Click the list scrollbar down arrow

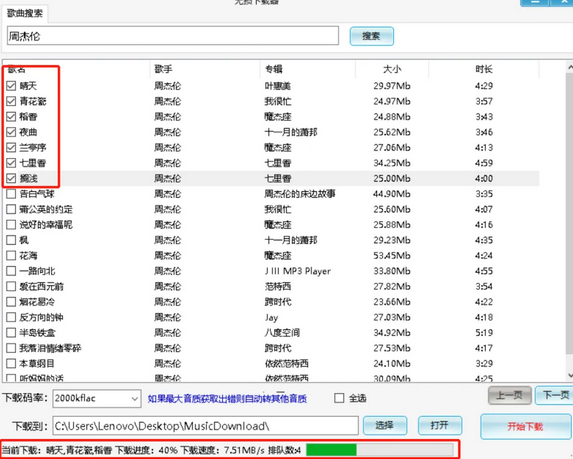570,375
